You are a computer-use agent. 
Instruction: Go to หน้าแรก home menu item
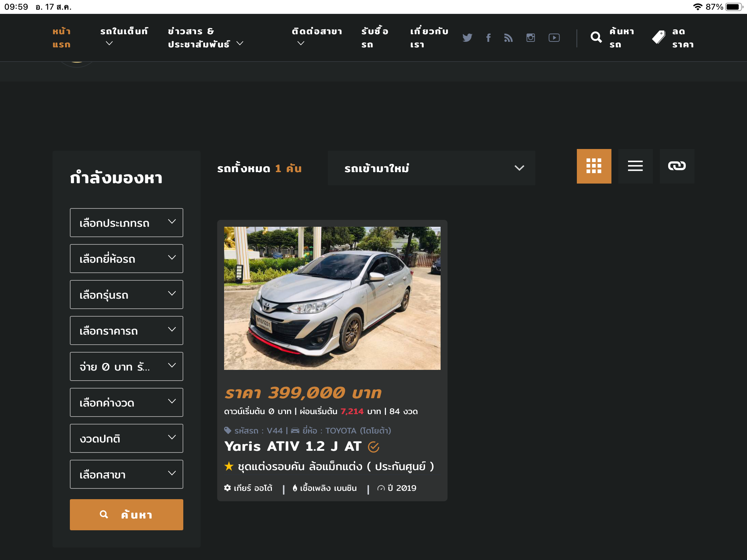click(x=62, y=38)
